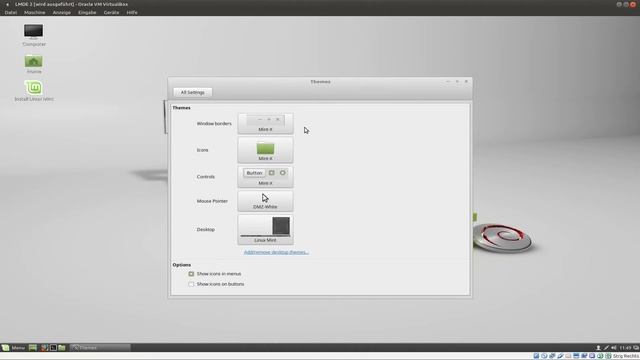Open the Mint Menu on the panel
This screenshot has width=640, height=360.
(x=13, y=348)
